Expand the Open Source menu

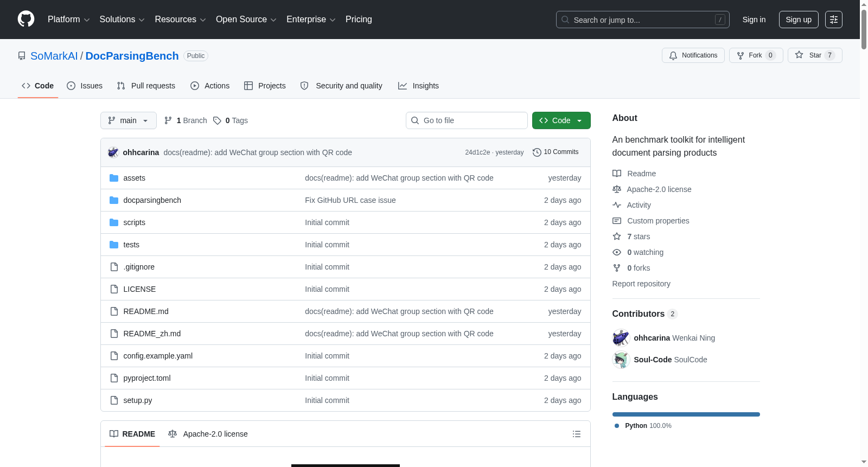(246, 20)
